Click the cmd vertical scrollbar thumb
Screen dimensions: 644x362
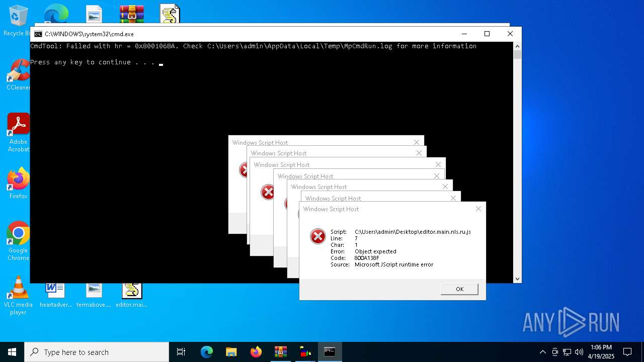pyautogui.click(x=517, y=55)
